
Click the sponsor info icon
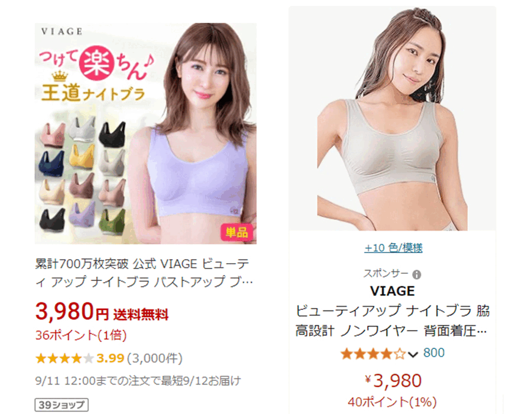pyautogui.click(x=417, y=274)
